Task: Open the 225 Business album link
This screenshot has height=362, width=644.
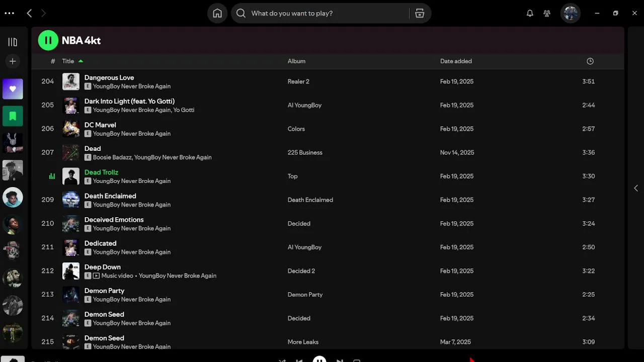Action: pyautogui.click(x=305, y=152)
